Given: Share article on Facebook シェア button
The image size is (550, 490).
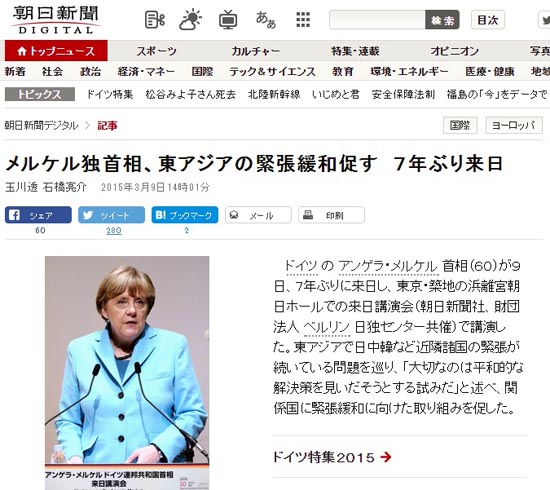Looking at the screenshot, I should [38, 215].
